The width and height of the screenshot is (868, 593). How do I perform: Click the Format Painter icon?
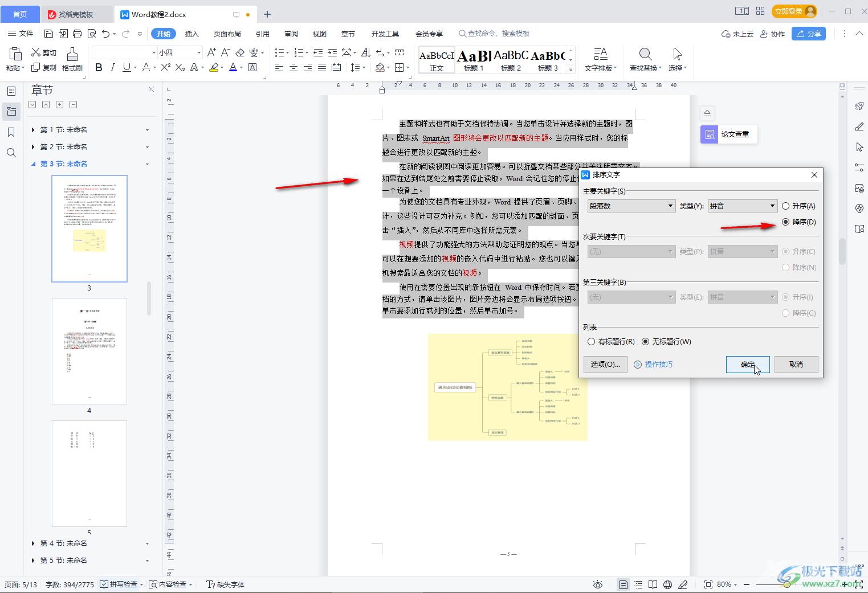[72, 54]
